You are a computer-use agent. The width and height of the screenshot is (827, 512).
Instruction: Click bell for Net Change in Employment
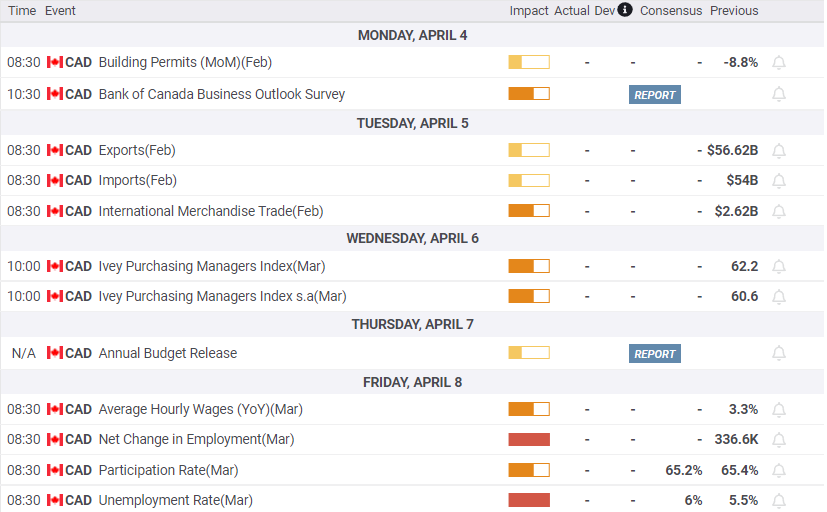point(778,440)
